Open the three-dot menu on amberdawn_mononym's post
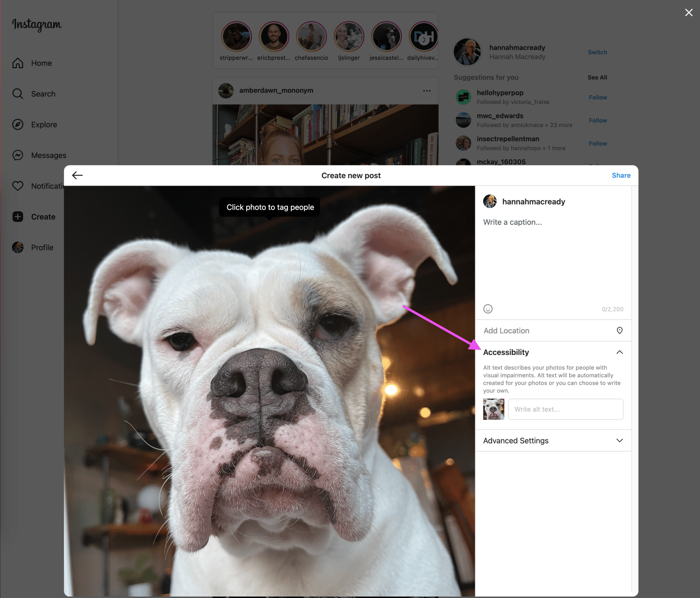The width and height of the screenshot is (700, 598). [x=427, y=90]
